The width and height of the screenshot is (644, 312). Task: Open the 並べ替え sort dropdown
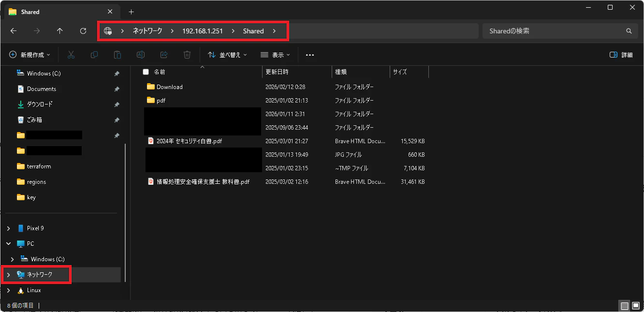(x=227, y=55)
